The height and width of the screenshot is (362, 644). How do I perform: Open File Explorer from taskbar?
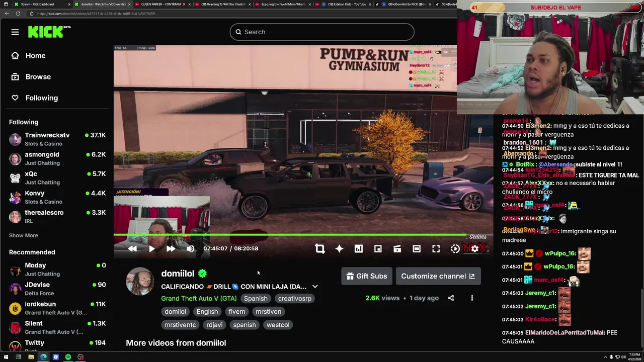pos(31,357)
